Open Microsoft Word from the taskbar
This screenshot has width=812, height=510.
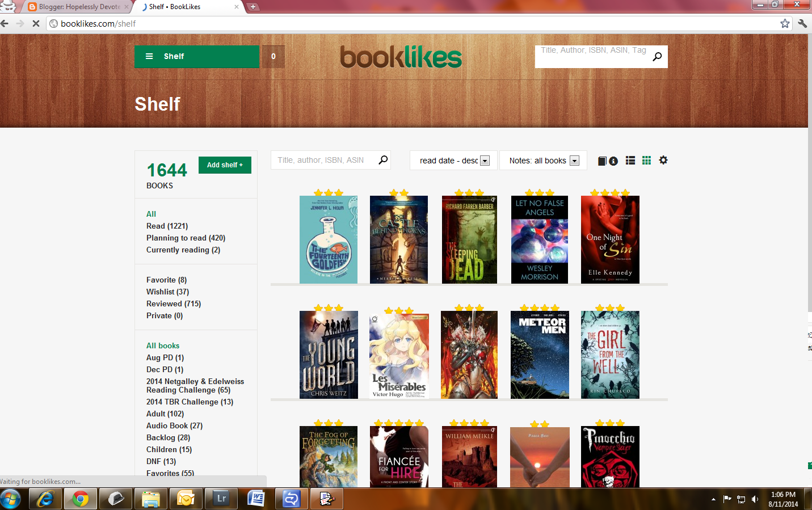(256, 499)
